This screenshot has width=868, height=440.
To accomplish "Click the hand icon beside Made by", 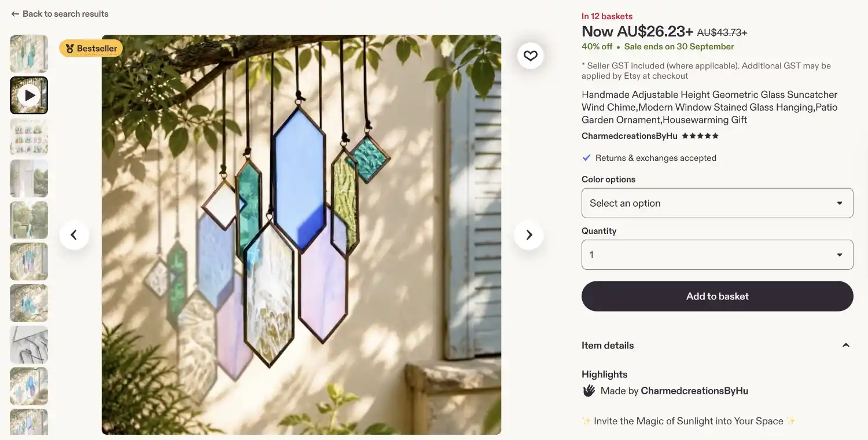I will pyautogui.click(x=589, y=391).
